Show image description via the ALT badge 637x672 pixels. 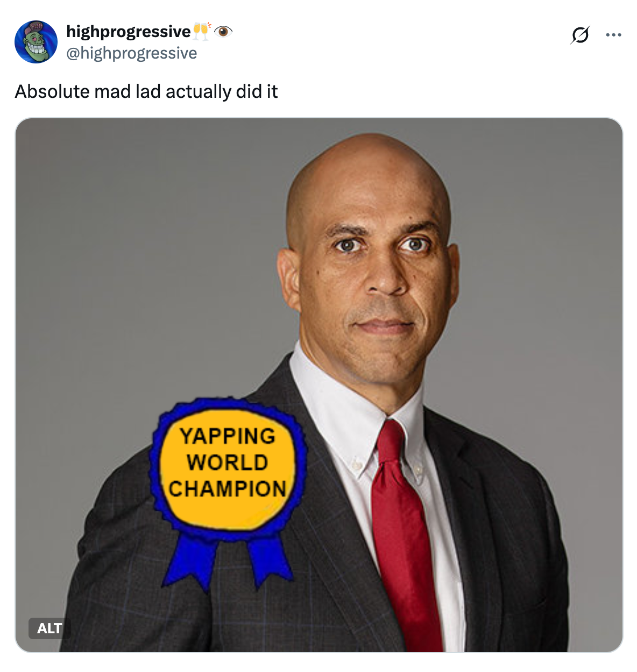click(x=48, y=628)
